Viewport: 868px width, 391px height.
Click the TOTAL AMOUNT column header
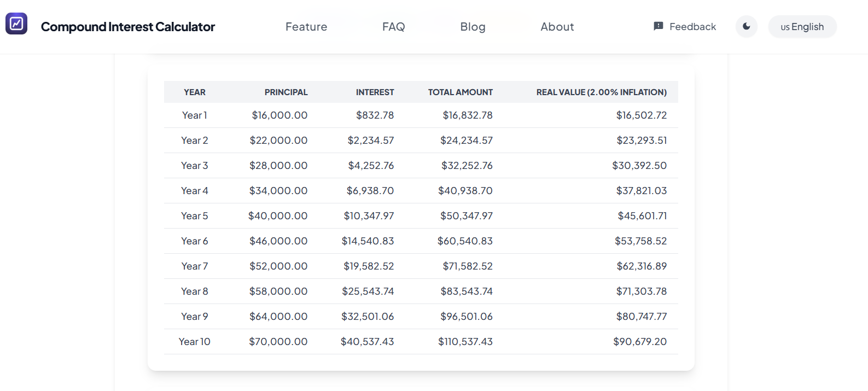[460, 92]
